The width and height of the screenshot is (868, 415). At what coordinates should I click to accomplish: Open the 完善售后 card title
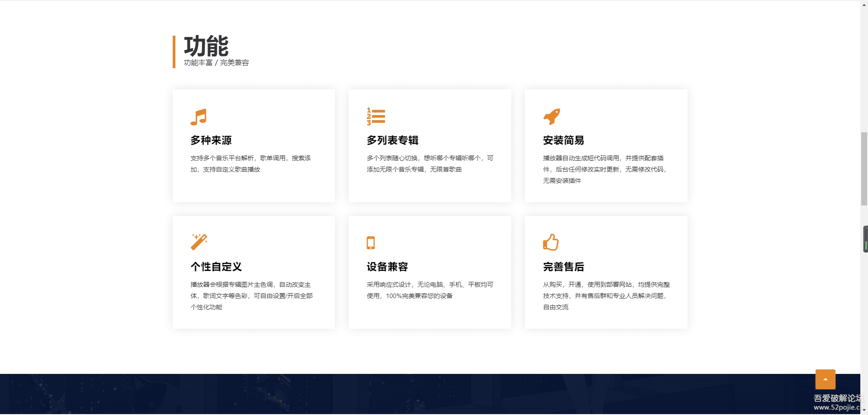[563, 267]
